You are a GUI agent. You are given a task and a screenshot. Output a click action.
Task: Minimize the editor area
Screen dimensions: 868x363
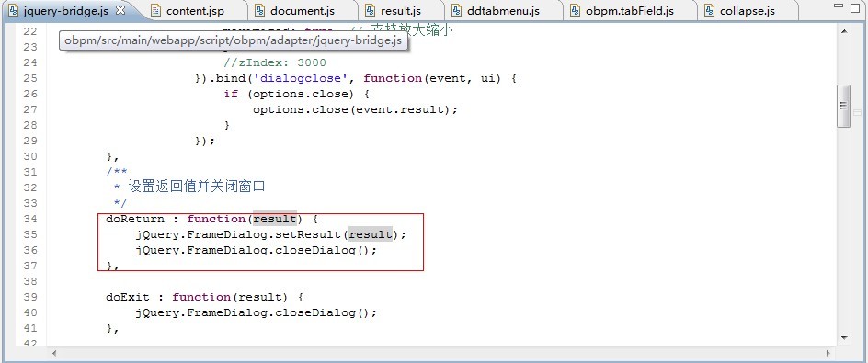838,7
